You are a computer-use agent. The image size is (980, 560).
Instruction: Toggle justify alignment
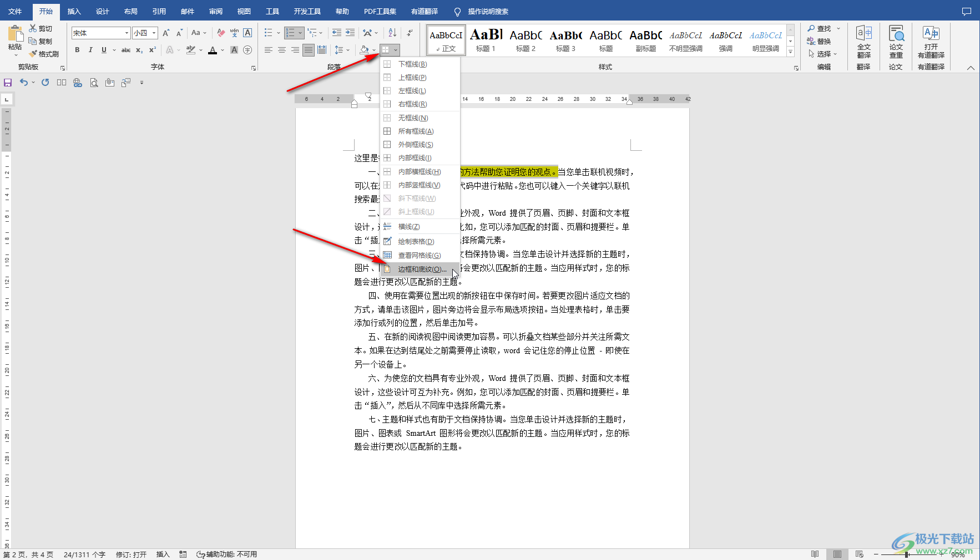coord(309,50)
